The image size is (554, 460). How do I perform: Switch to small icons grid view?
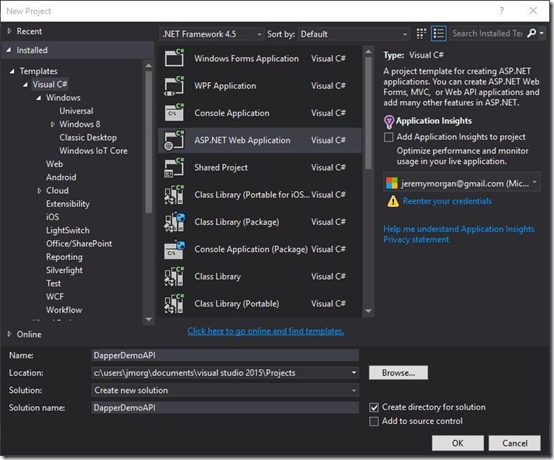tap(421, 34)
